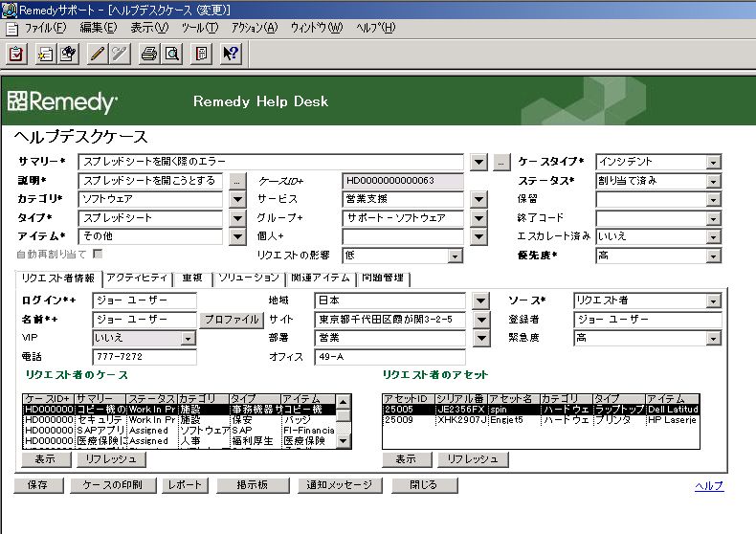This screenshot has height=534, width=756.
Task: Click the grayed-out modify all toolbar icon
Action: (x=120, y=54)
